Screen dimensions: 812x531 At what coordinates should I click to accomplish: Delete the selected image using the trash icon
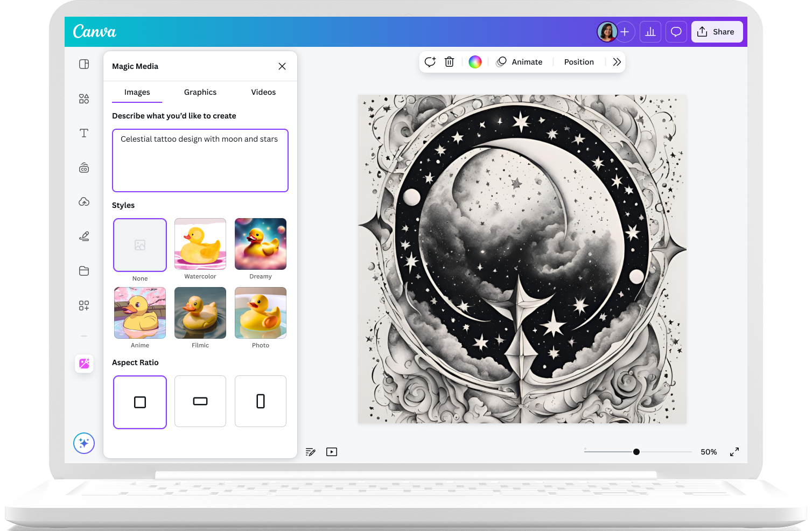point(449,61)
